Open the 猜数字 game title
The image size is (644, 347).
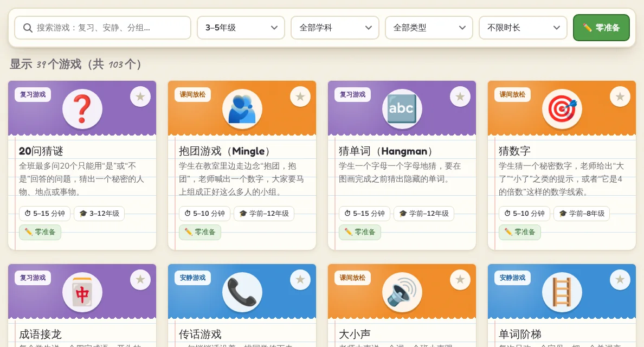(x=514, y=151)
